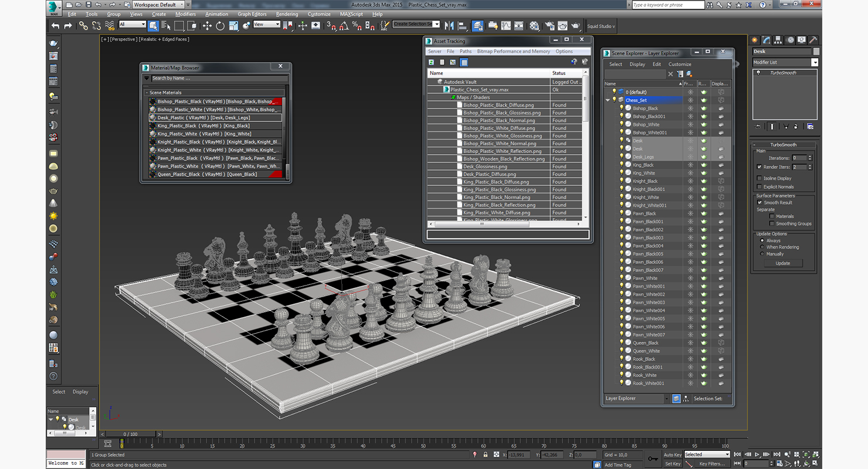Click the Redo arrow in main toolbar

[x=68, y=26]
